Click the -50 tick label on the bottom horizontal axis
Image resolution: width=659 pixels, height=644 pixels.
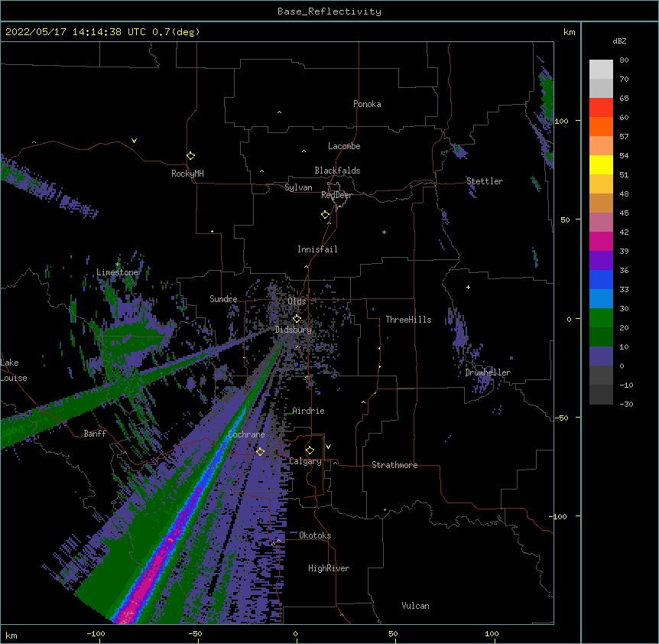[x=195, y=633]
